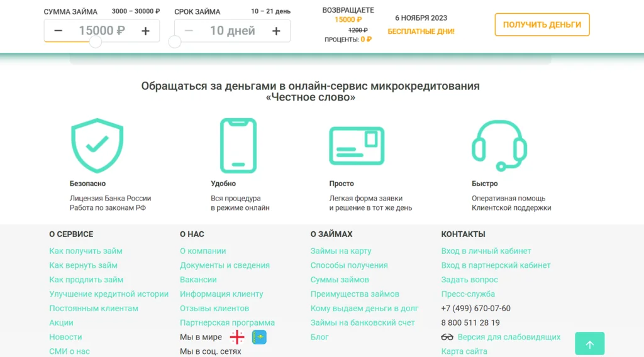The image size is (644, 357).
Task: Open Как вернуть займ link
Action: coord(84,265)
